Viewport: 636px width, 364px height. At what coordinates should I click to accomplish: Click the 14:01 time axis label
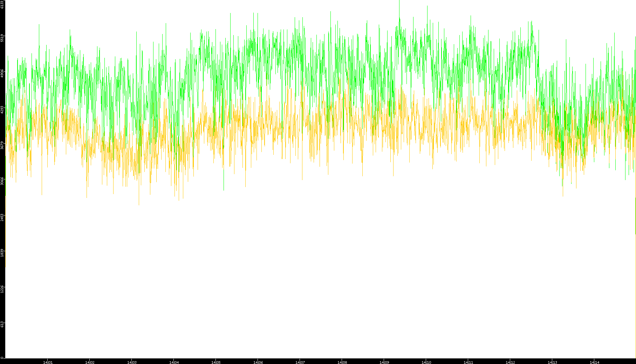48,362
